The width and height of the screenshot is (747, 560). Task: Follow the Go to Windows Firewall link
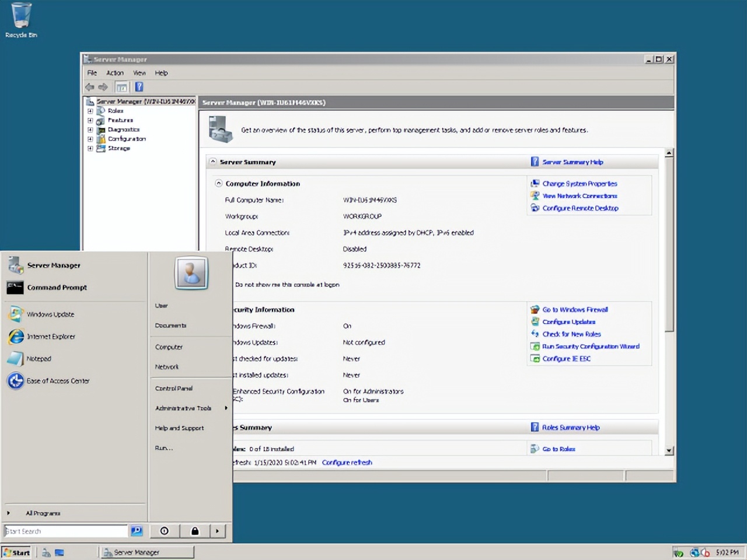pos(575,309)
